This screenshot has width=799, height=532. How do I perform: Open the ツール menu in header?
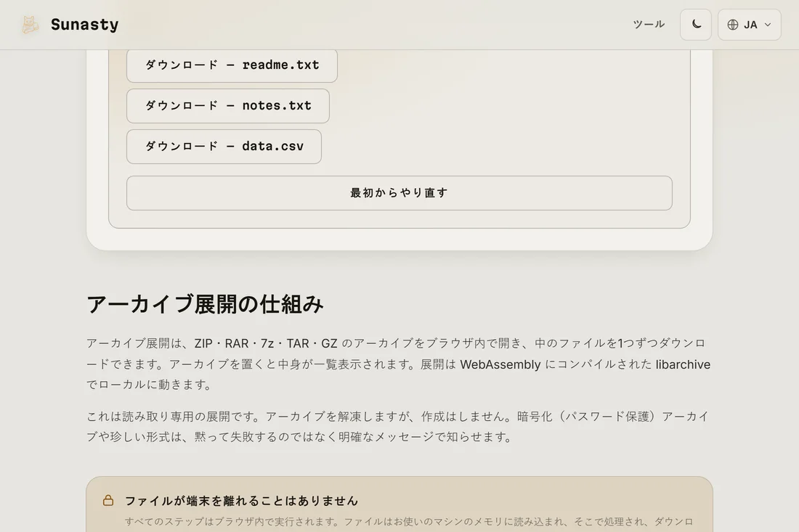click(x=649, y=25)
